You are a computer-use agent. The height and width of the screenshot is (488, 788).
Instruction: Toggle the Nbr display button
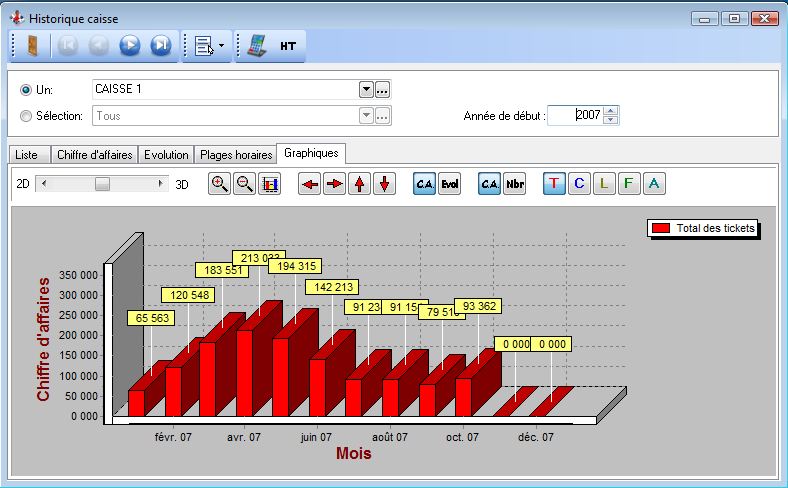(x=515, y=184)
